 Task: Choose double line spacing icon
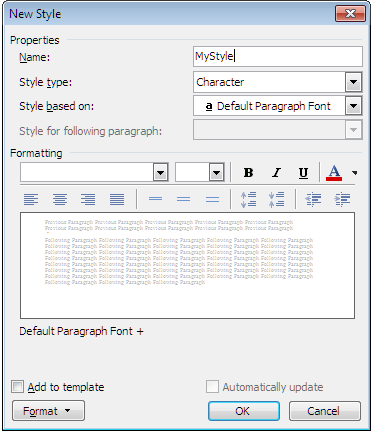coord(212,199)
